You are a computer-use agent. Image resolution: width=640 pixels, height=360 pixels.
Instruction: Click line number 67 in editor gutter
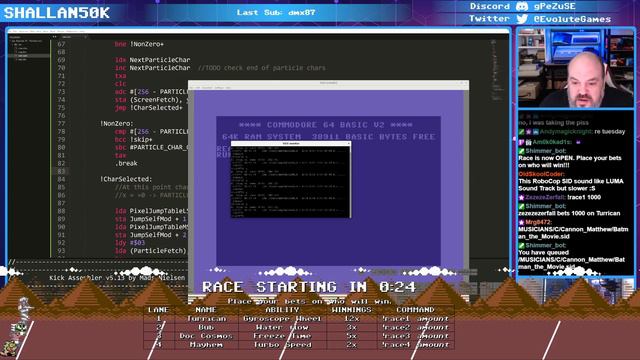[x=61, y=44]
